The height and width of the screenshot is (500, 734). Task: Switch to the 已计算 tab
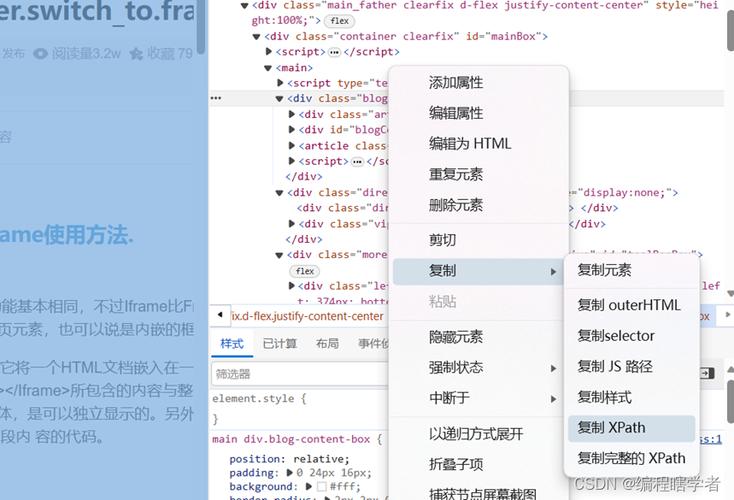coord(279,344)
